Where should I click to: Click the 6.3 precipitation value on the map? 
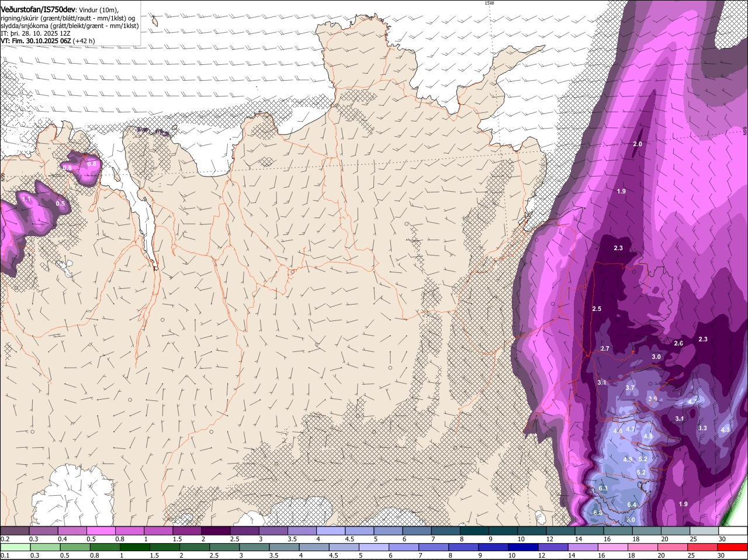tap(604, 488)
